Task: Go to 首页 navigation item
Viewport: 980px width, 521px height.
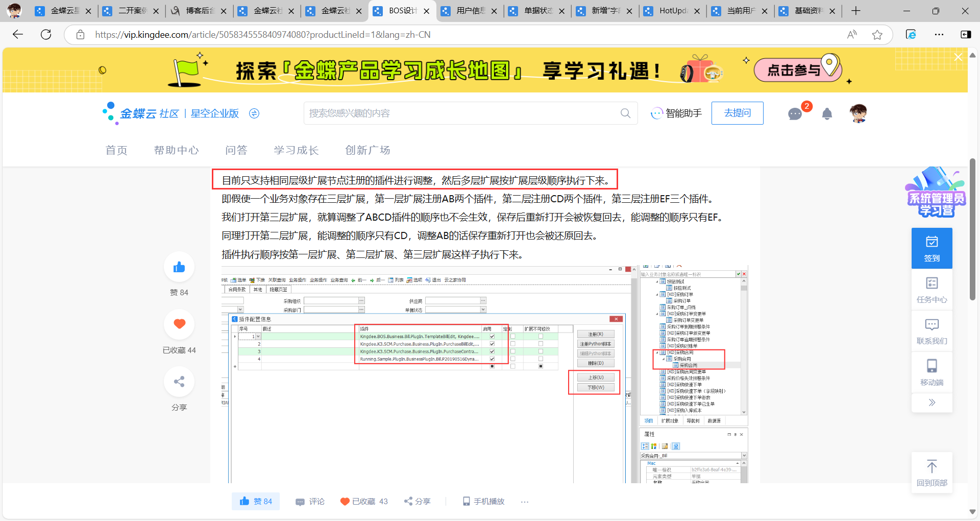Action: 116,150
